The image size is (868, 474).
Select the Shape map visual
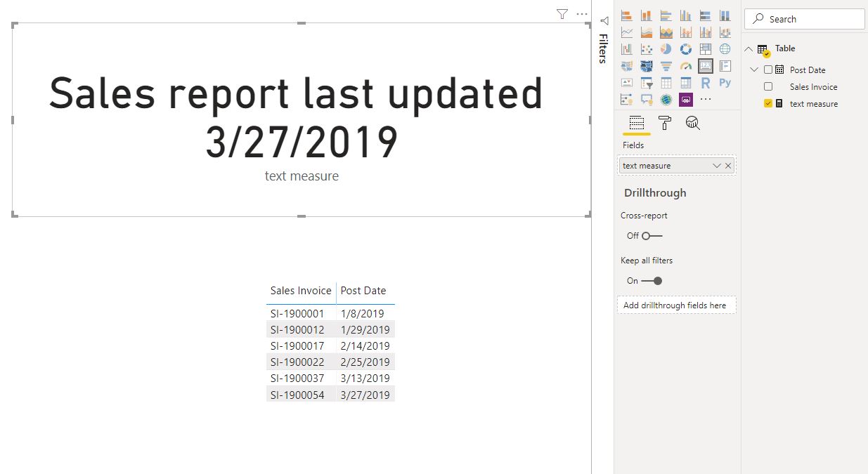pos(647,66)
